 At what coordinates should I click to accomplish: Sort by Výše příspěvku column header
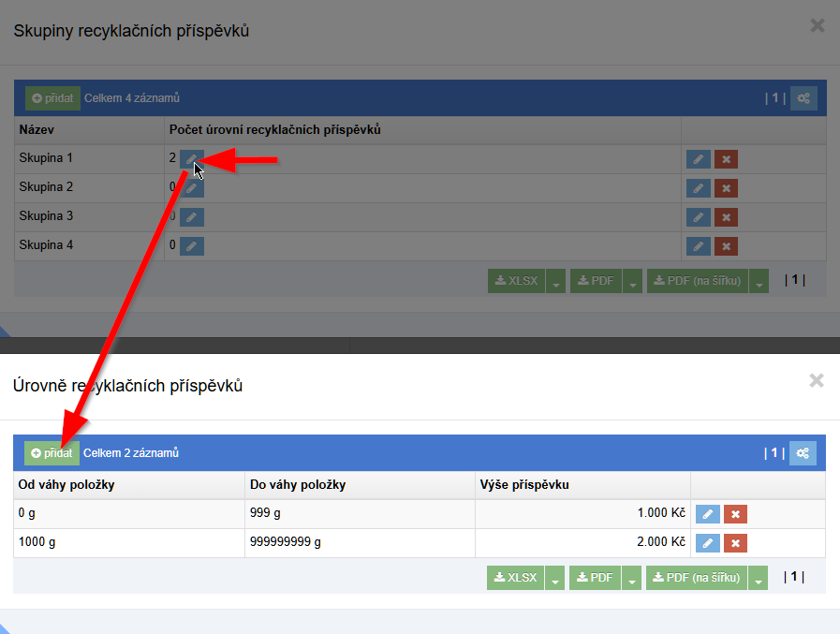point(524,484)
